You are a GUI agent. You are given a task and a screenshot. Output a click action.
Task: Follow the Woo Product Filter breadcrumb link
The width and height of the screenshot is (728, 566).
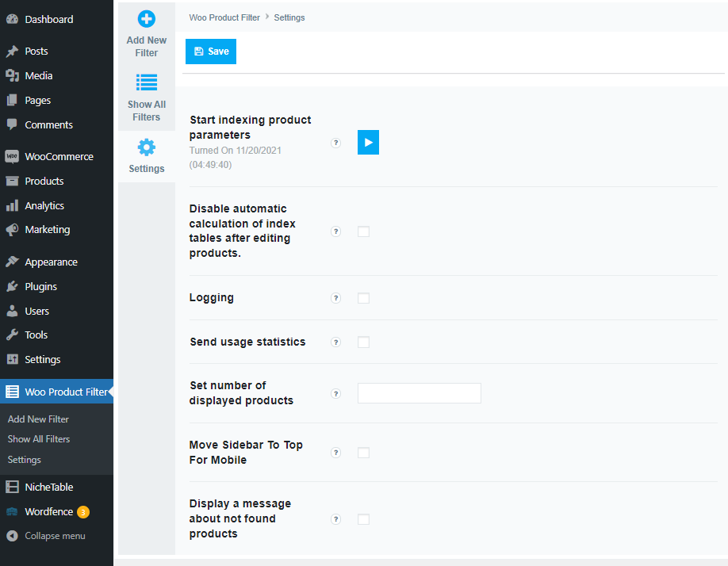click(x=224, y=17)
